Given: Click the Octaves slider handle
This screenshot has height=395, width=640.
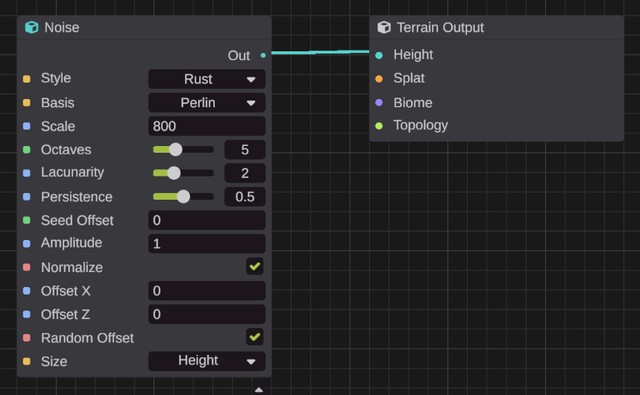Looking at the screenshot, I should 176,150.
